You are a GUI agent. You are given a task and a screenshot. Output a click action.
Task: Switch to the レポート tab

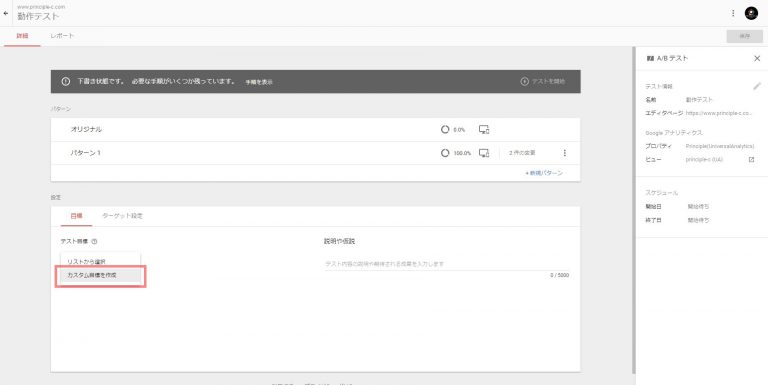coord(62,36)
